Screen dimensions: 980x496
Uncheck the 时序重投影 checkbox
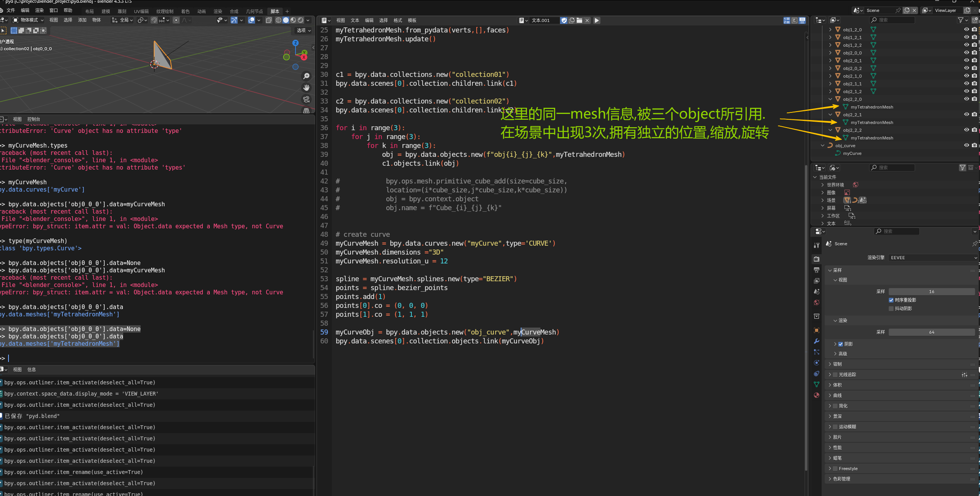(x=891, y=300)
